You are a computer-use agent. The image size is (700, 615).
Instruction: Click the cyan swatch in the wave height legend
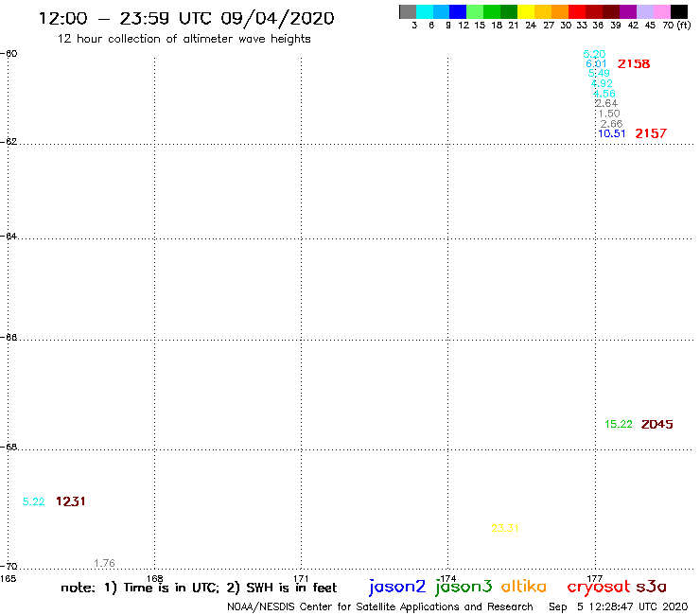pyautogui.click(x=425, y=11)
